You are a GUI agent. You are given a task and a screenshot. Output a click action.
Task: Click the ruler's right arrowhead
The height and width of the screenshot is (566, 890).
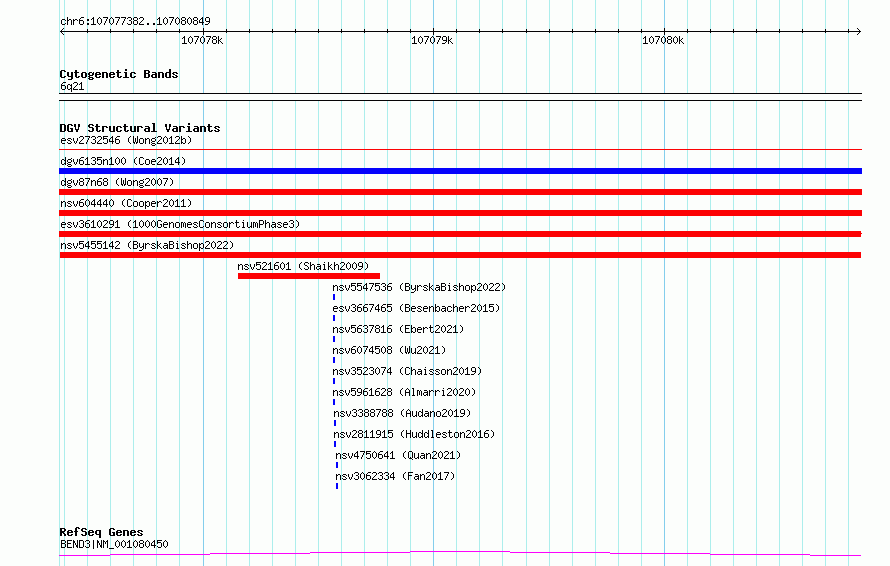pos(858,32)
